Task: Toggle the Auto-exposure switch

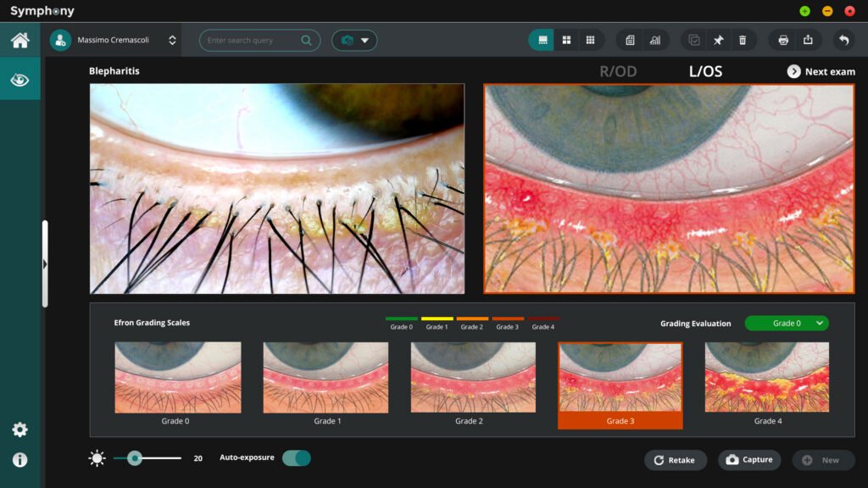Action: point(297,458)
